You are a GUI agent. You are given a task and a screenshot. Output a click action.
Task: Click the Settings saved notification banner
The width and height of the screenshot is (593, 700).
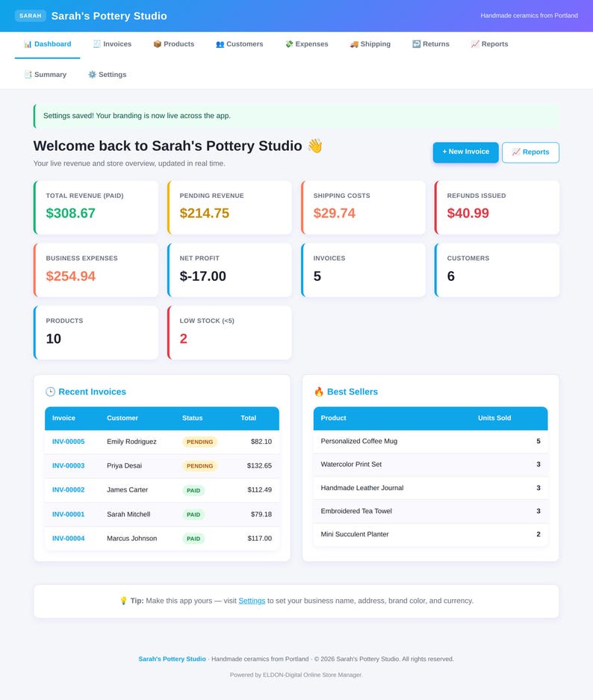pos(296,116)
